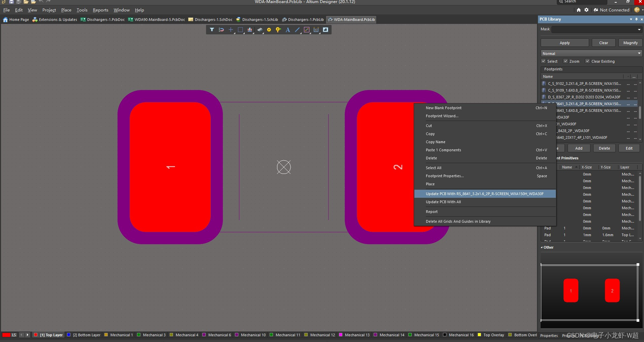Switch to Dischargers-1.PcbLib tab
This screenshot has height=342, width=644.
(x=303, y=20)
